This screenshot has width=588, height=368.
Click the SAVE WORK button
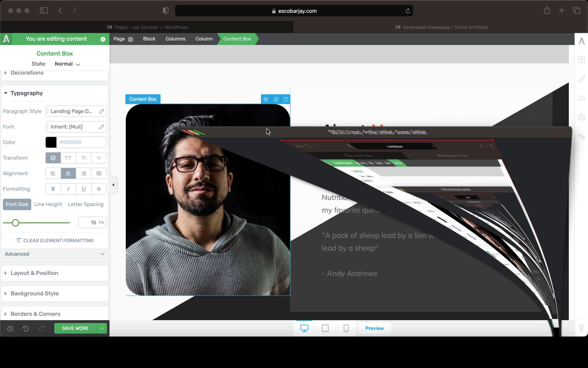coord(75,328)
